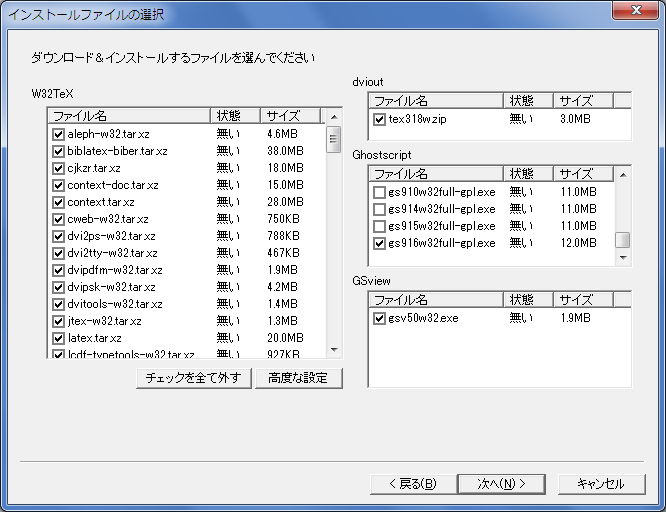
Task: Uncheck dvipdfm-w32.tar.xz checkbox
Action: (58, 270)
